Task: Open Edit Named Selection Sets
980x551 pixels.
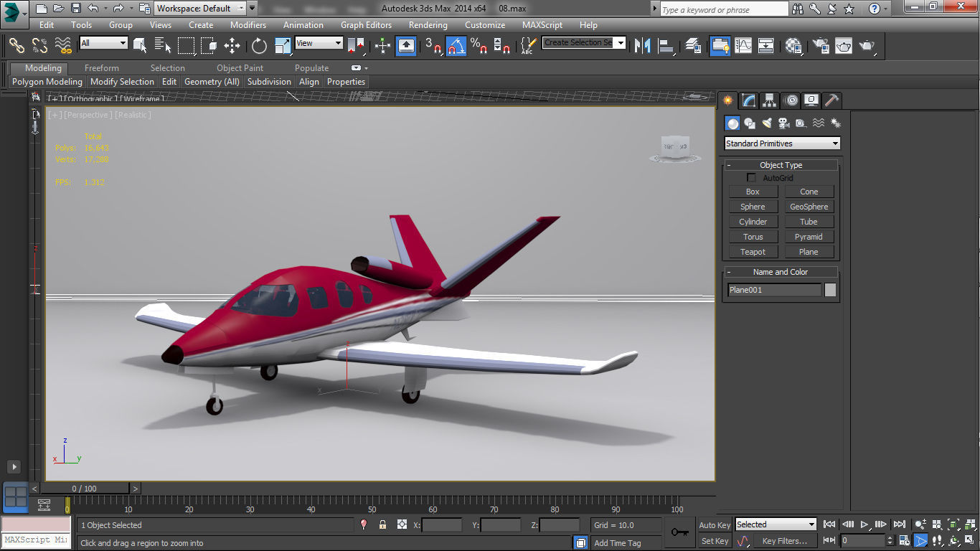Action: tap(527, 46)
